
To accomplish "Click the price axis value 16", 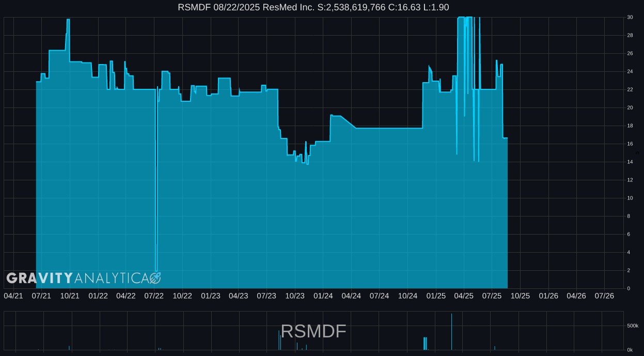I will pos(630,144).
